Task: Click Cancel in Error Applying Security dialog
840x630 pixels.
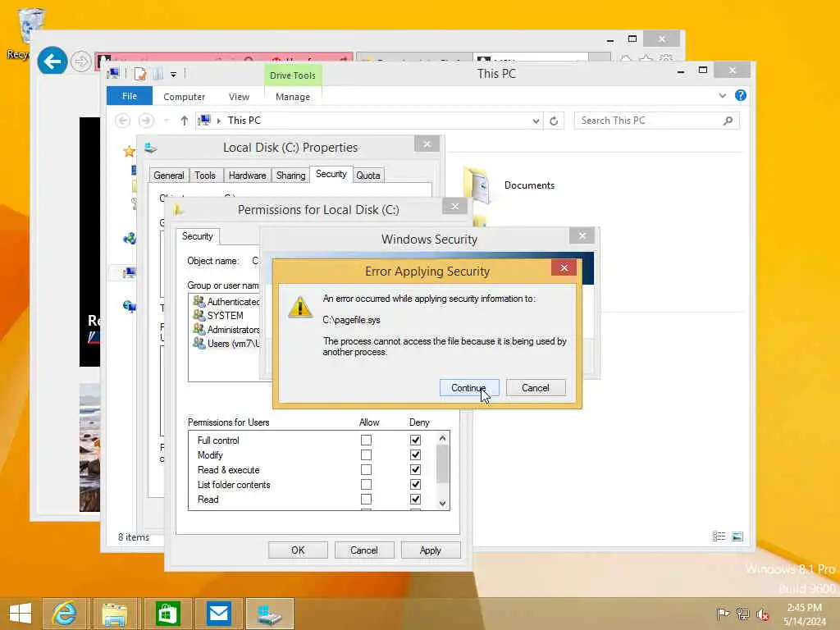Action: pos(535,388)
